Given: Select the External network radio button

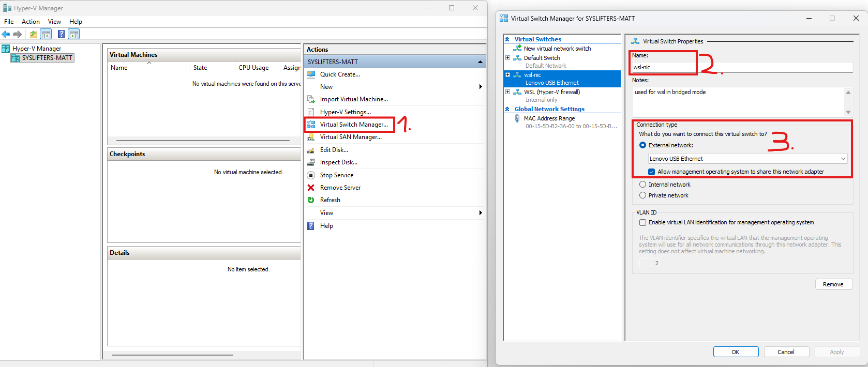Looking at the screenshot, I should click(642, 145).
